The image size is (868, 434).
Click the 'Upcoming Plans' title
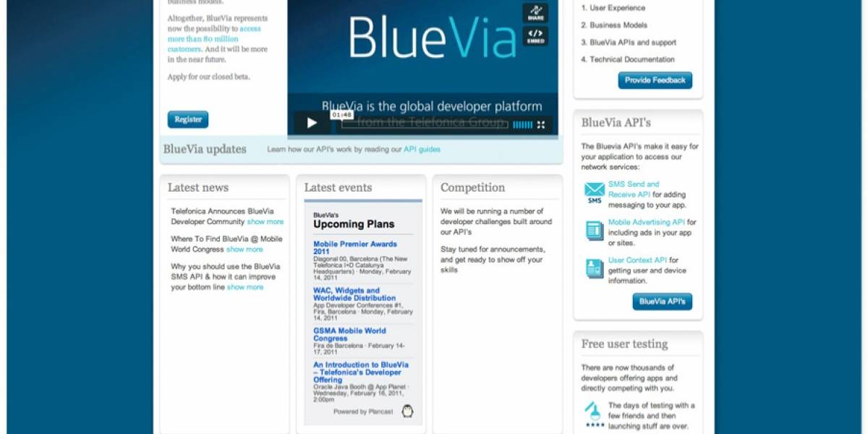point(354,224)
